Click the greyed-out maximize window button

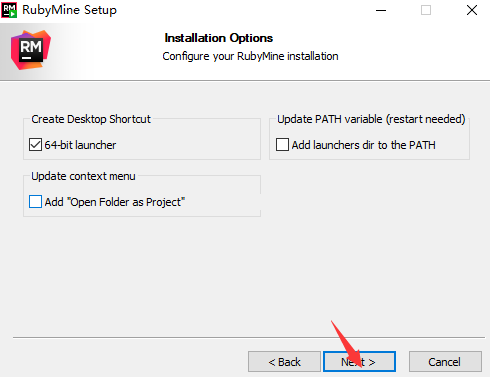pyautogui.click(x=426, y=10)
